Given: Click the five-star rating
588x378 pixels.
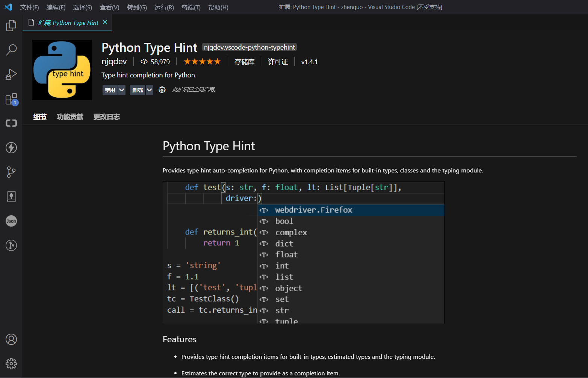Looking at the screenshot, I should coord(202,62).
